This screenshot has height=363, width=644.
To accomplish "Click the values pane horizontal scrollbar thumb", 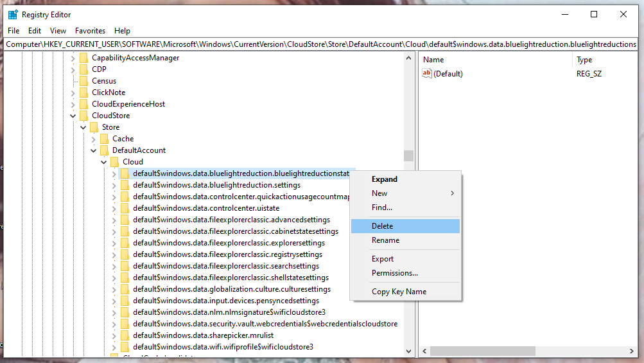I will coord(483,351).
